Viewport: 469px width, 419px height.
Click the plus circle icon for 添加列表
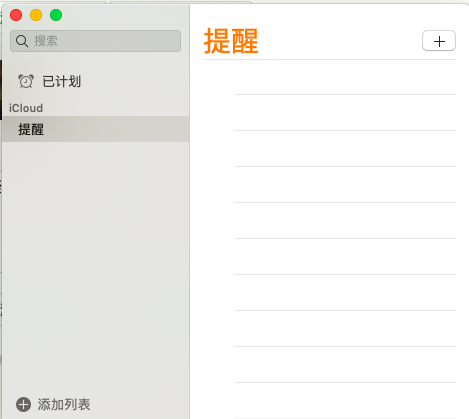tap(23, 404)
